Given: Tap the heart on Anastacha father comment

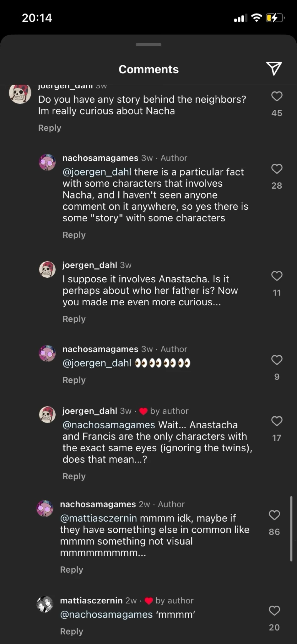Looking at the screenshot, I should (x=277, y=276).
